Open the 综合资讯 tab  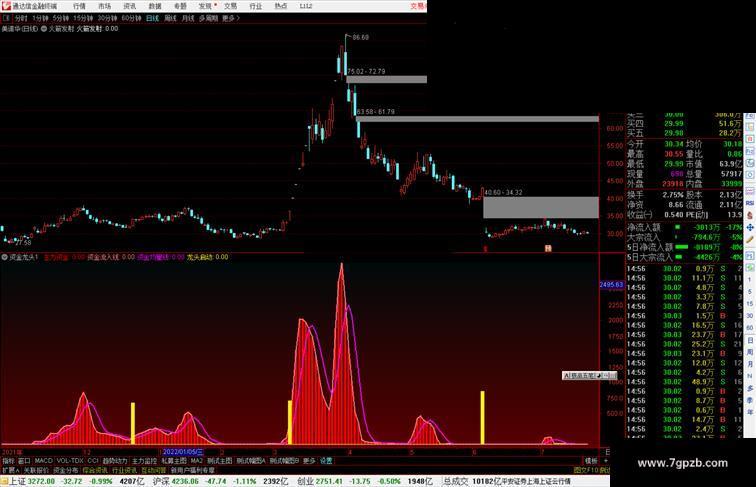pyautogui.click(x=95, y=470)
